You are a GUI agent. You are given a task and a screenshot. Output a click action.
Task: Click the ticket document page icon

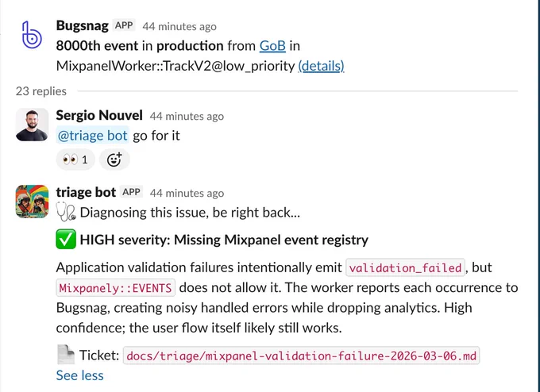coord(66,355)
